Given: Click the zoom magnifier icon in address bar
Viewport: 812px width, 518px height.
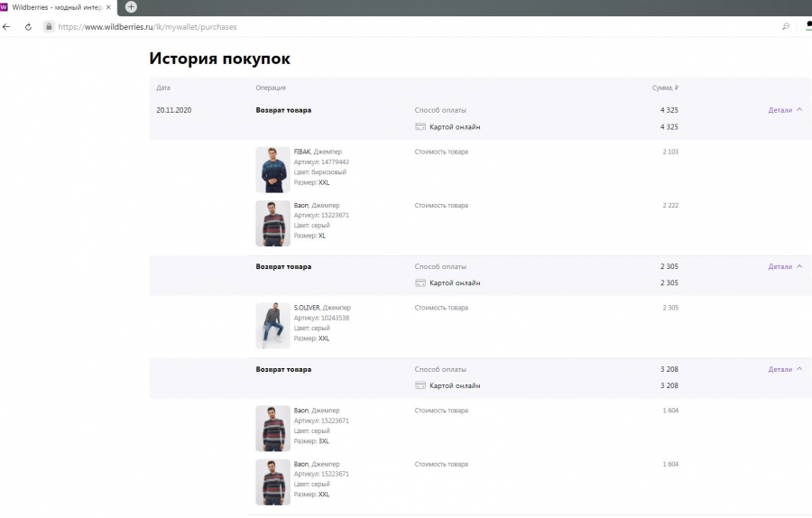Looking at the screenshot, I should click(786, 26).
